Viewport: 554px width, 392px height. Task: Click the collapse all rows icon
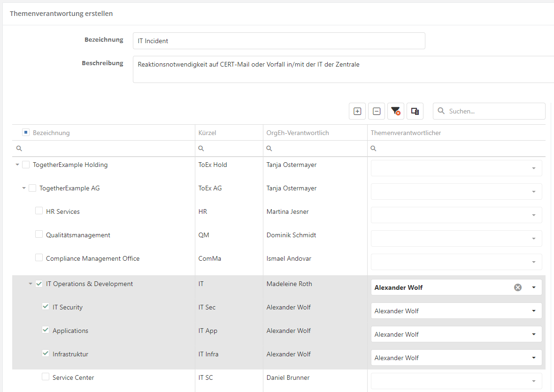click(x=377, y=111)
